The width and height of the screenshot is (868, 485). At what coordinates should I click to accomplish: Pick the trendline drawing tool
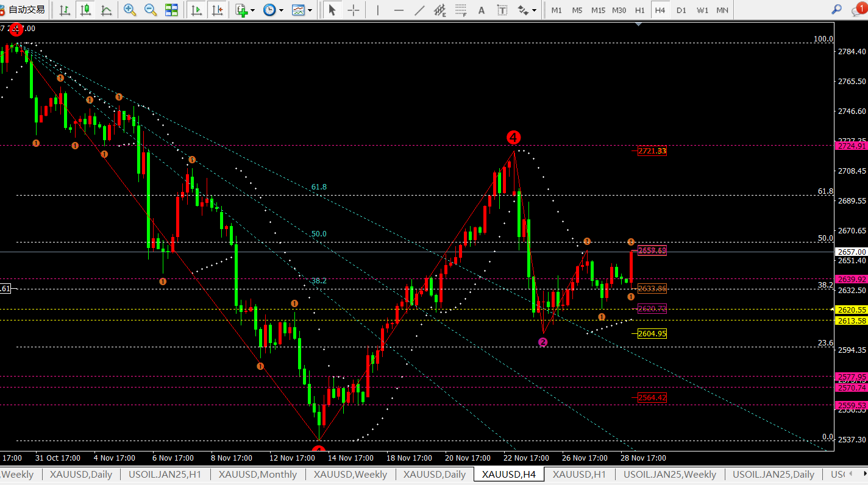[419, 10]
